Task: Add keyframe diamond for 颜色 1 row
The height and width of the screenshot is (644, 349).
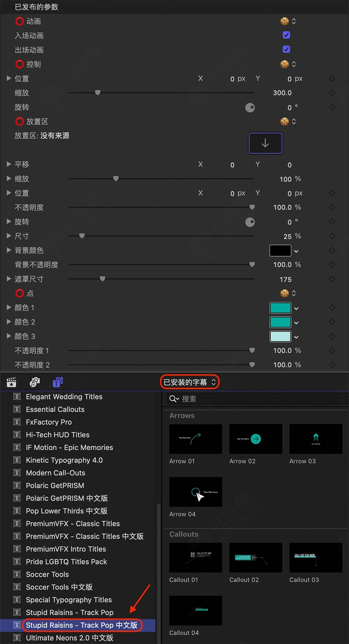Action: click(x=332, y=308)
